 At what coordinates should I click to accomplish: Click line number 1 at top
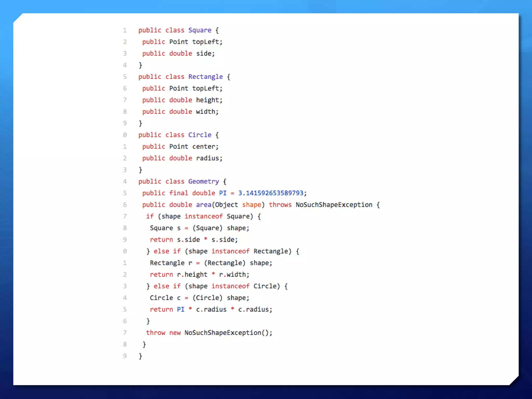(125, 30)
